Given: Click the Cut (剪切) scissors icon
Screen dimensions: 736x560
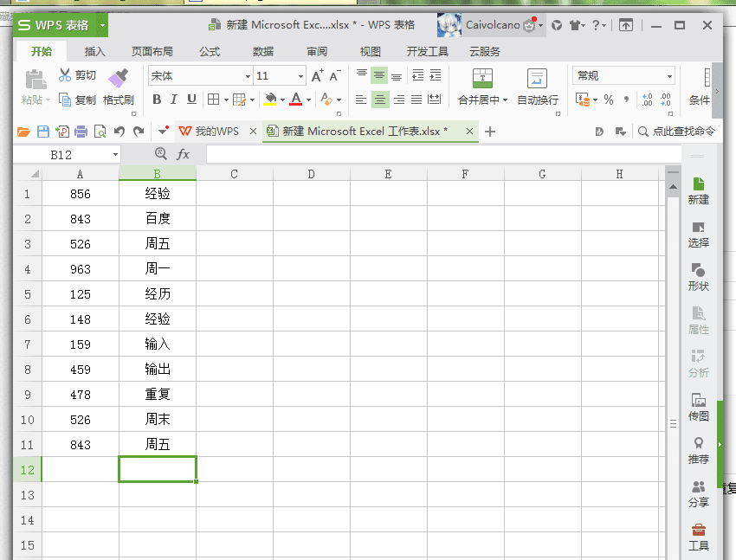Looking at the screenshot, I should point(64,75).
